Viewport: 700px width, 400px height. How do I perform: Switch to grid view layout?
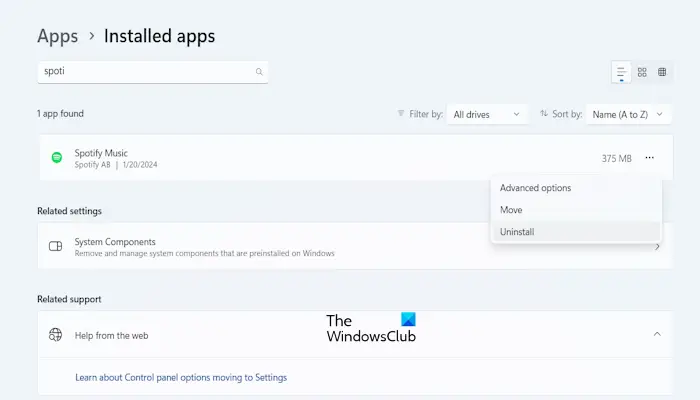point(642,72)
